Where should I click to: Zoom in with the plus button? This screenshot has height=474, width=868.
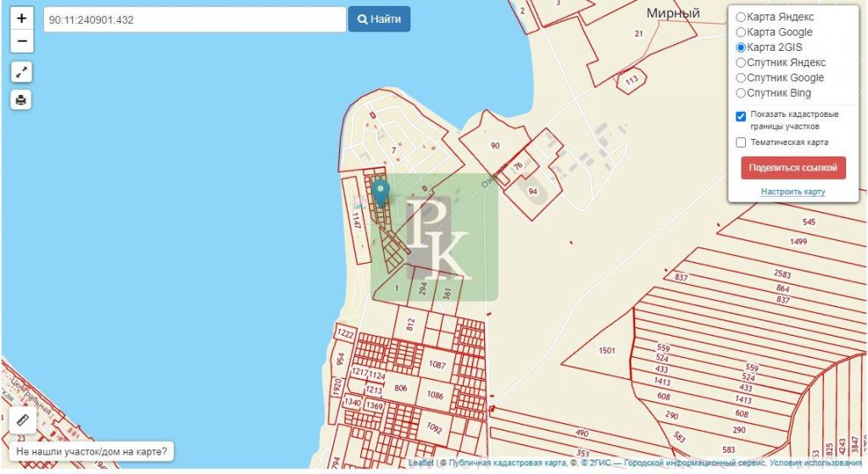tap(21, 18)
